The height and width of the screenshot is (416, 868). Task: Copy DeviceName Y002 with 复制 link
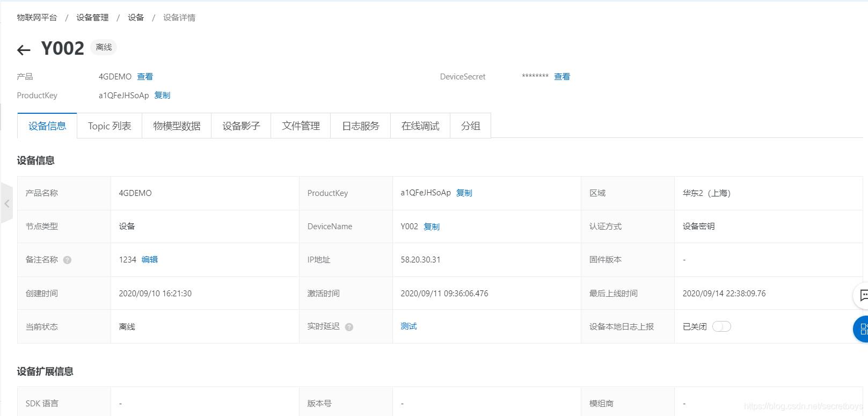pos(432,227)
